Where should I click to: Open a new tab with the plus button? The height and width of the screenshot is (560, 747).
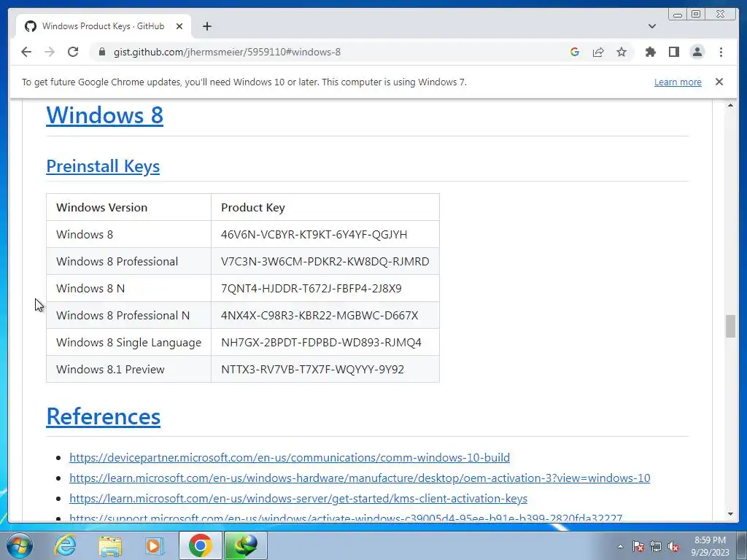(x=206, y=26)
